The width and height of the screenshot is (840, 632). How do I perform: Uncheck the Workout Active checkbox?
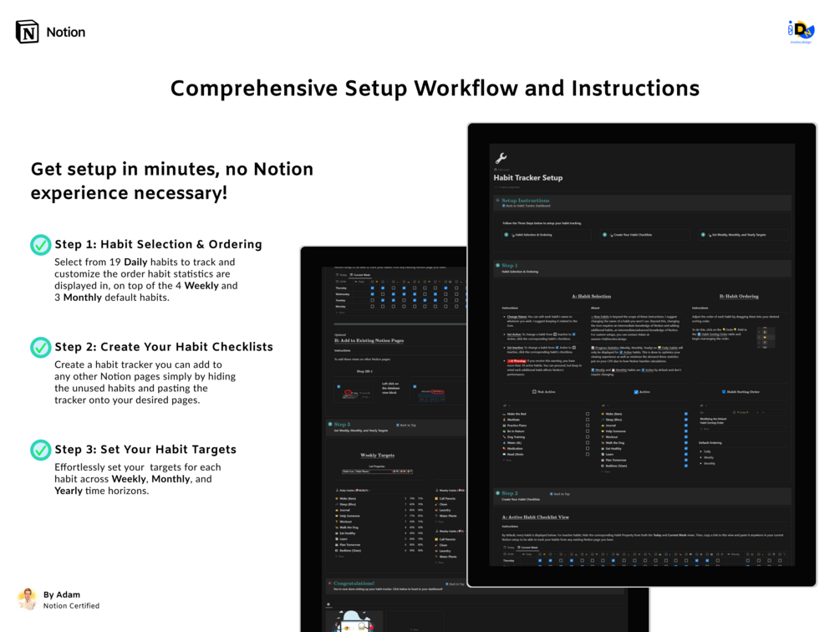685,437
